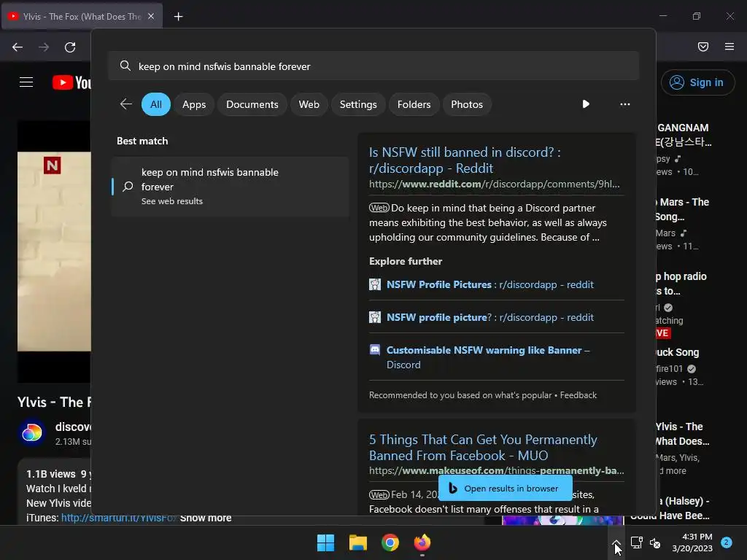This screenshot has width=747, height=560.
Task: Click the Feedback link
Action: point(578,394)
